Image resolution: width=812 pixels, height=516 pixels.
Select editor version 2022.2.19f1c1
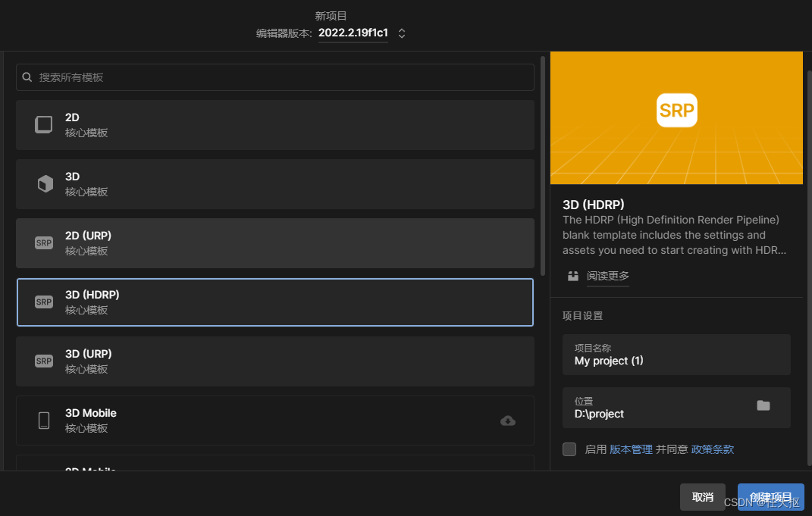353,33
